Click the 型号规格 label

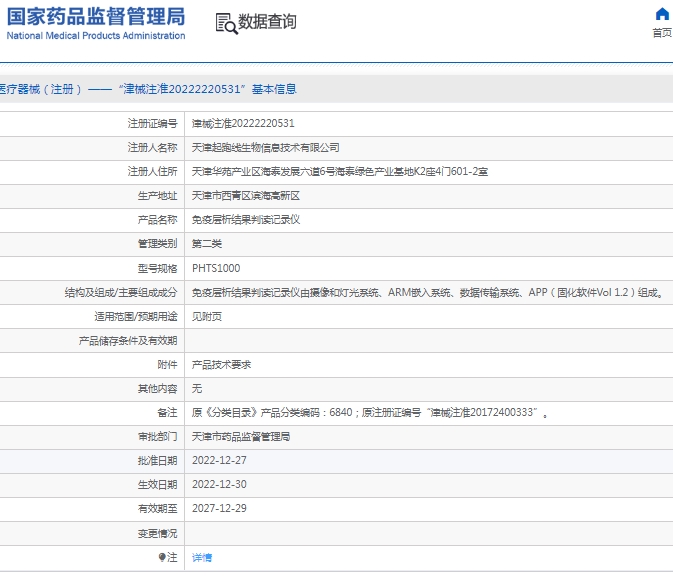158,268
